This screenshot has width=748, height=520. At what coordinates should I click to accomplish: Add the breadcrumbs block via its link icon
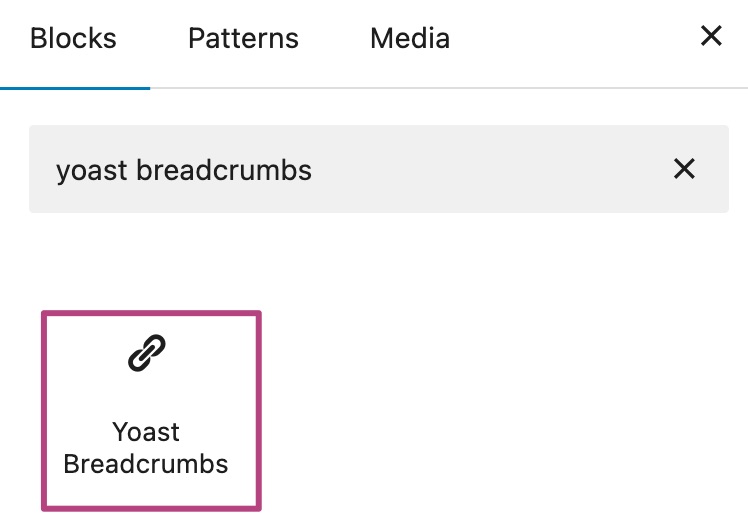pos(147,353)
